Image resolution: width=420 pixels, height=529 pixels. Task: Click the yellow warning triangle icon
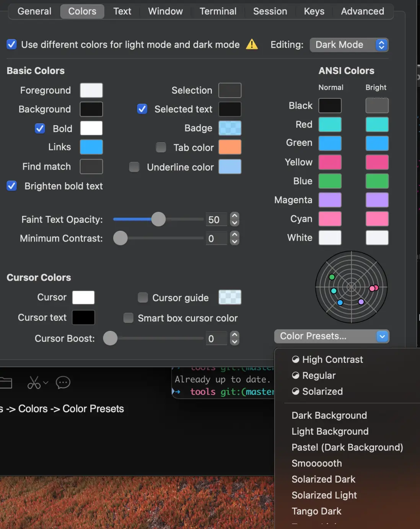click(x=252, y=44)
